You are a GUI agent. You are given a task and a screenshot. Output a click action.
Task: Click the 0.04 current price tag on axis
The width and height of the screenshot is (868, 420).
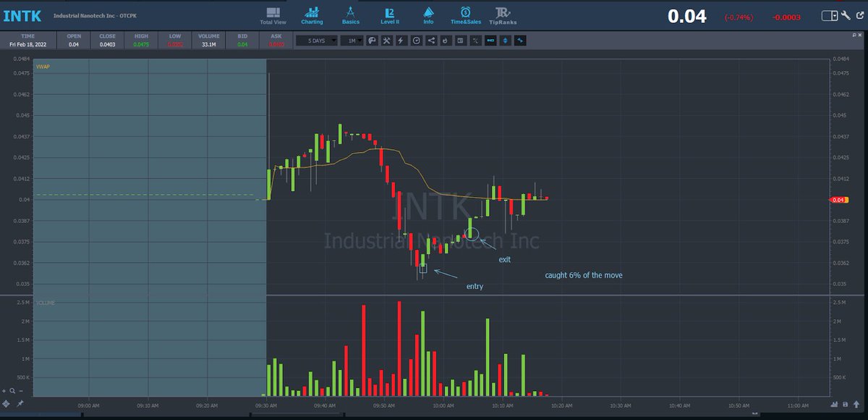click(x=838, y=200)
